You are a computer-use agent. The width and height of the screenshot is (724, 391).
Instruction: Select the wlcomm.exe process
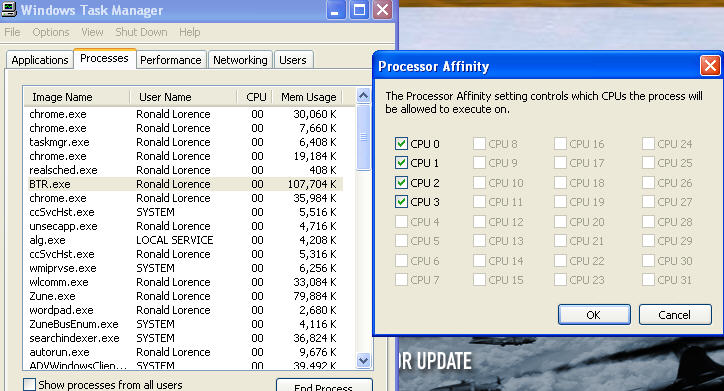tap(59, 282)
